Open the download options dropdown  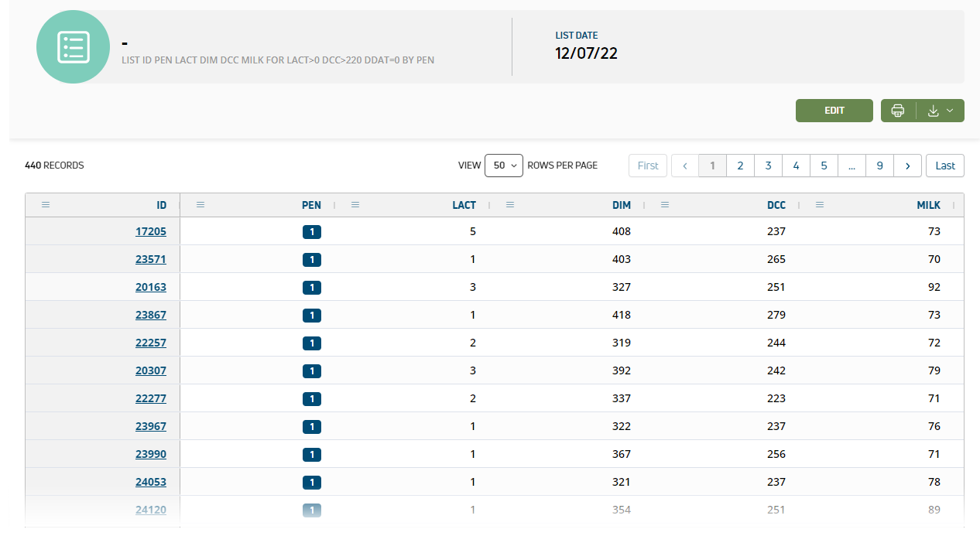tap(941, 111)
